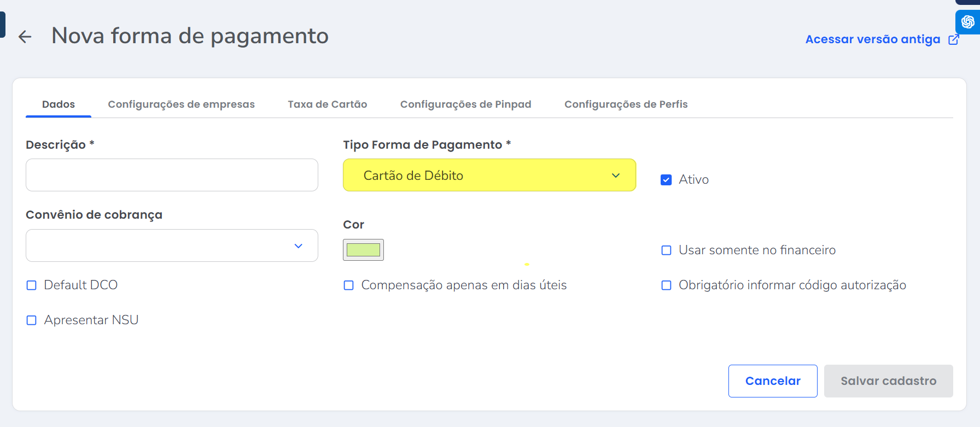Click the external link icon
This screenshot has width=980, height=427.
(953, 39)
